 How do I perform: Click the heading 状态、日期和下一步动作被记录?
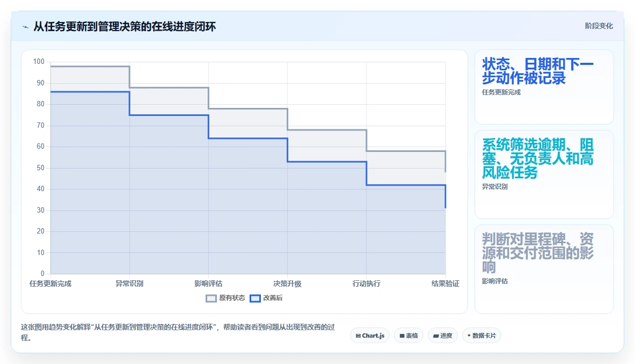click(538, 71)
